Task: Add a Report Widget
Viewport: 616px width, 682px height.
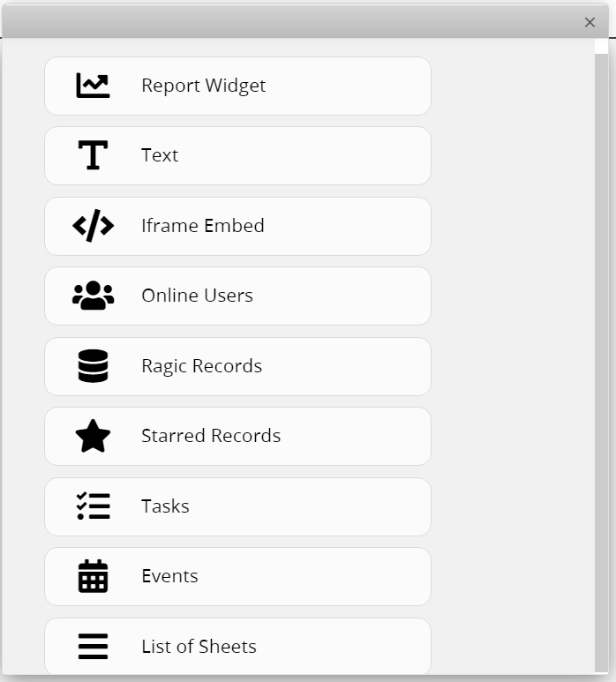Action: [x=237, y=86]
